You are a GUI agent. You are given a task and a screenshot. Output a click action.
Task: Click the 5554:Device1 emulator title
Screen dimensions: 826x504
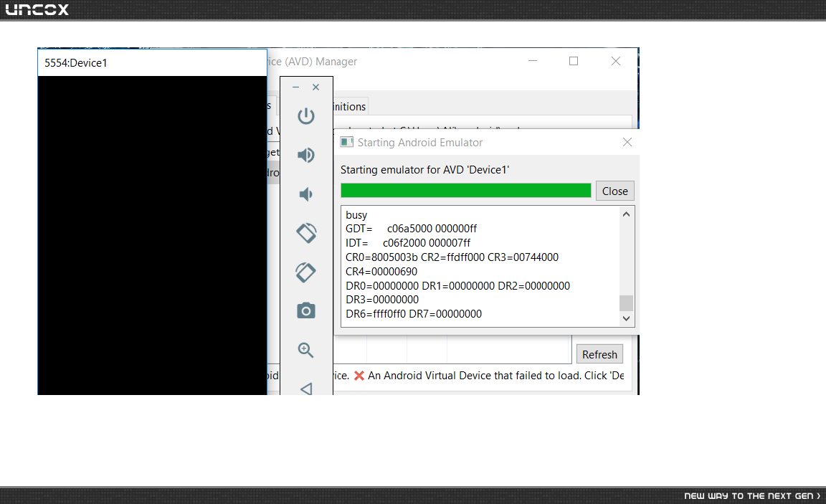(x=76, y=62)
